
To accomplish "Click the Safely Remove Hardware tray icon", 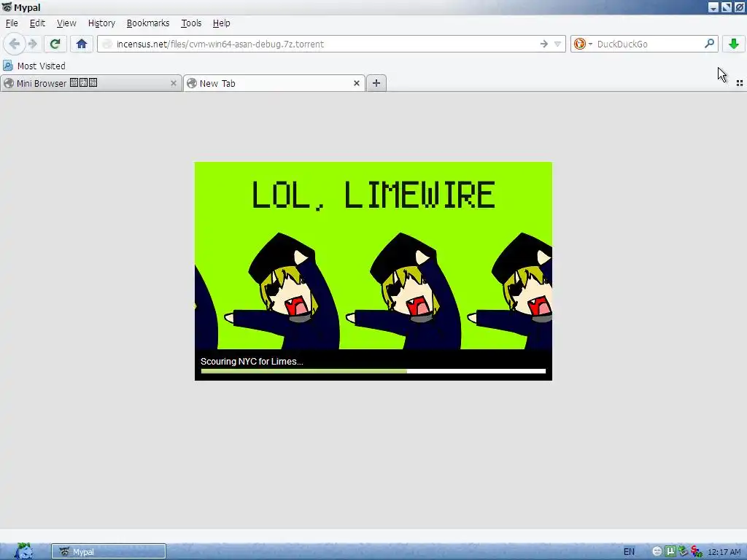I will [x=683, y=551].
